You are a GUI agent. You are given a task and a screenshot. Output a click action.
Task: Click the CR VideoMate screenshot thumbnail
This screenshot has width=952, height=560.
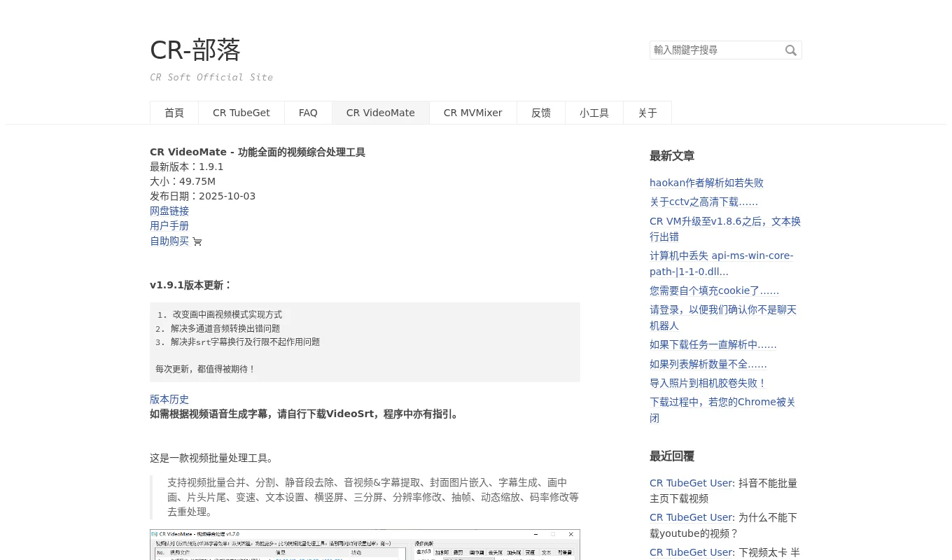click(365, 546)
